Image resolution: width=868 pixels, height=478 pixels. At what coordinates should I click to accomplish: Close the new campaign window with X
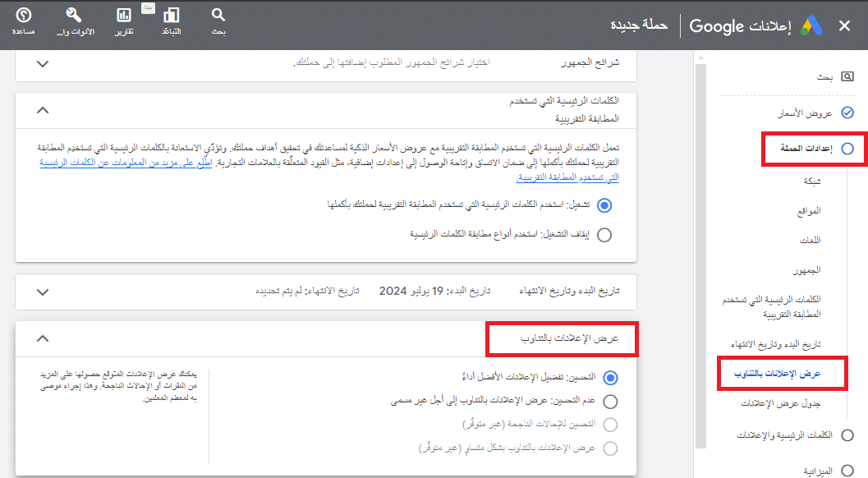(844, 25)
